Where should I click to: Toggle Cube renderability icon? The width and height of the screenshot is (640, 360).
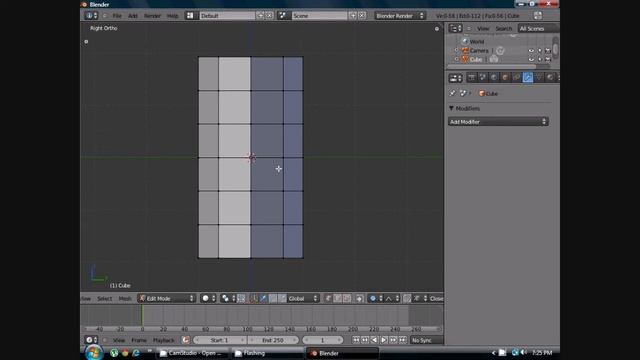coord(548,60)
